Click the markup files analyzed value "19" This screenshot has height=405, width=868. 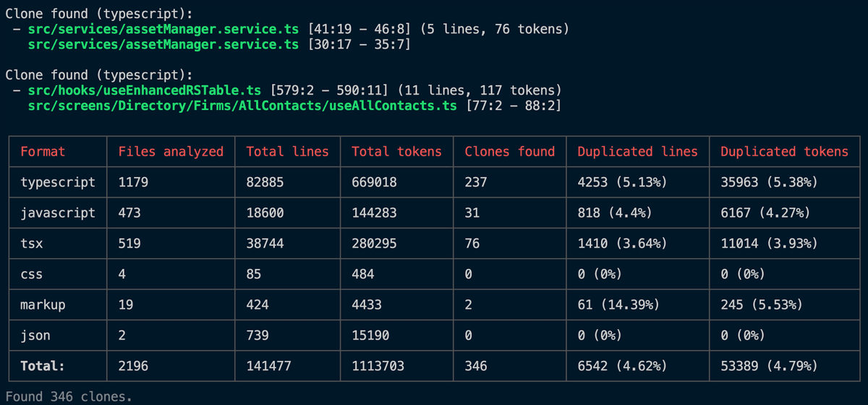click(125, 305)
